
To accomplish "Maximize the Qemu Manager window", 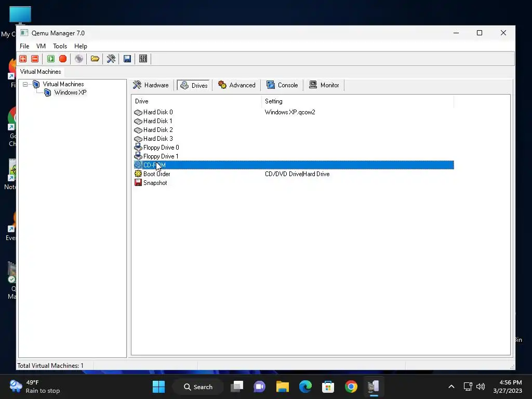I will 480,33.
